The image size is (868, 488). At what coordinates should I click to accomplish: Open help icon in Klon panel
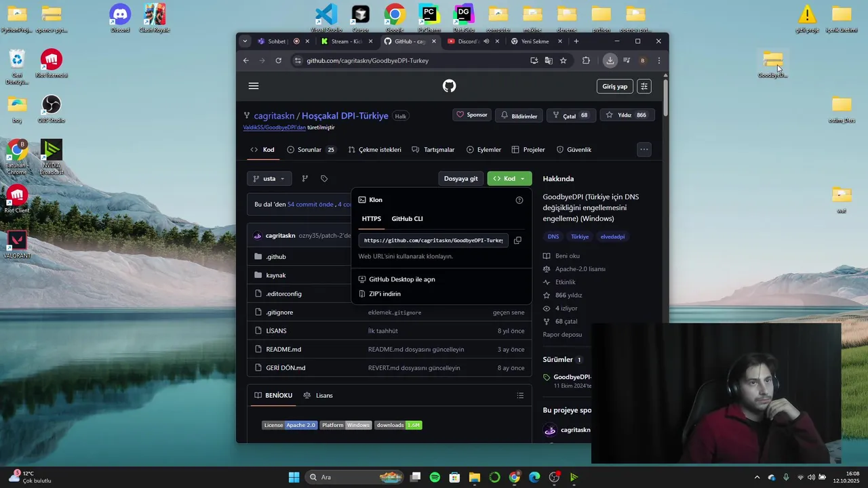click(x=519, y=200)
